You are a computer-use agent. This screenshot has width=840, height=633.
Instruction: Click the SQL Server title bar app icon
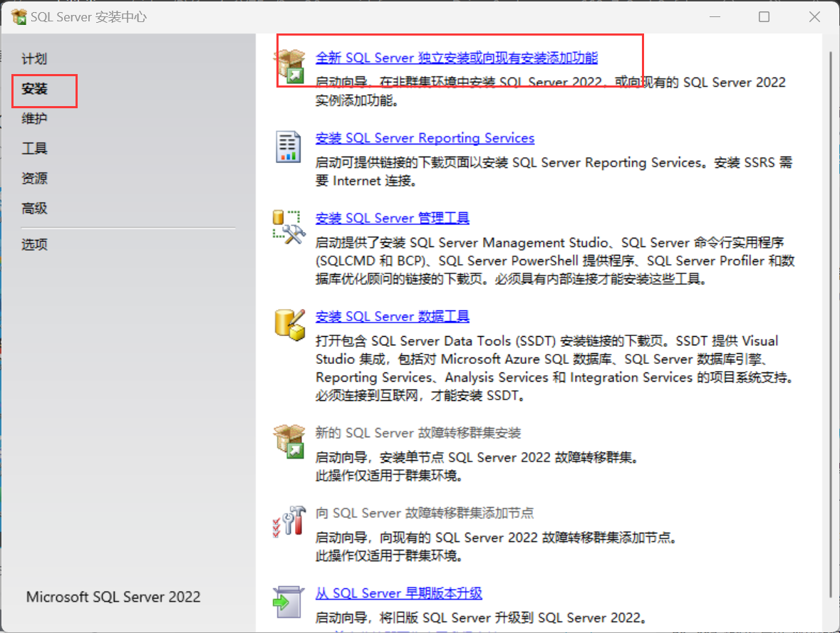pos(19,17)
